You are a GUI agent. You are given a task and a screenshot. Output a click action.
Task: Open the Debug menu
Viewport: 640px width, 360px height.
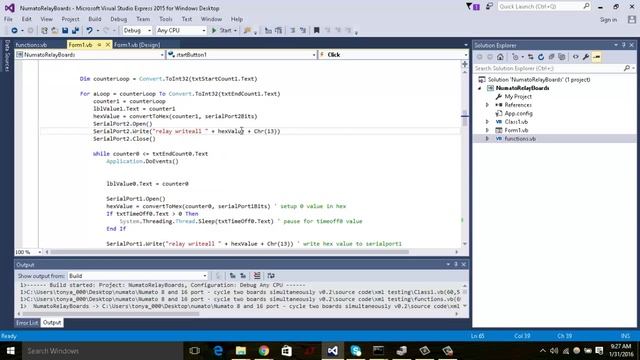pyautogui.click(x=118, y=19)
